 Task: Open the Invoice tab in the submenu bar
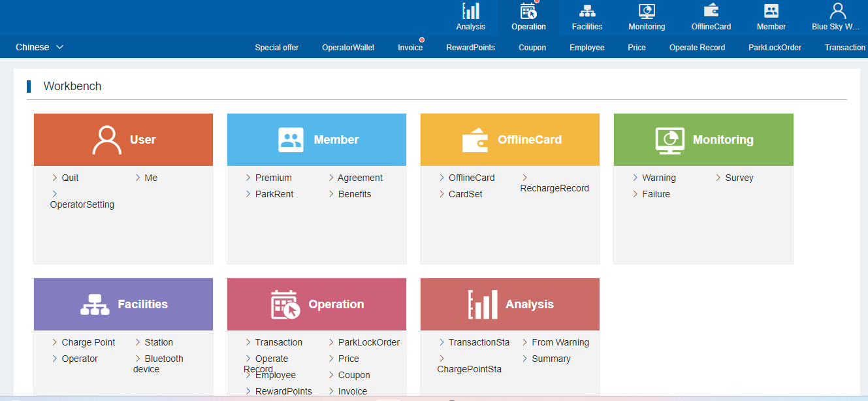pyautogui.click(x=410, y=48)
